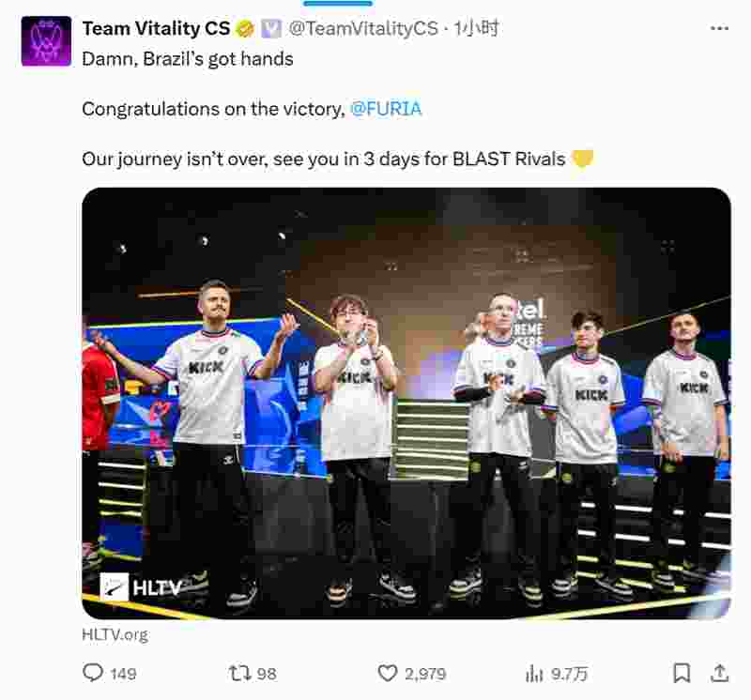Enlarge the FURIA team stage photo
The width and height of the screenshot is (751, 700).
tap(406, 403)
